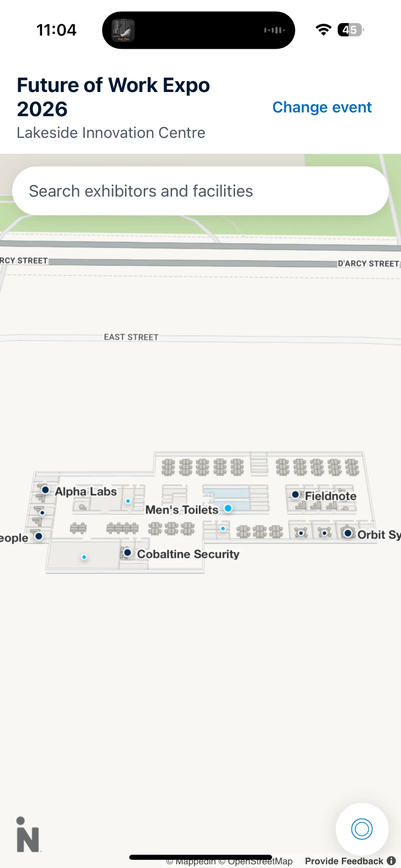Image resolution: width=401 pixels, height=868 pixels.
Task: Select the marker beside the cut-off 'eople' label
Action: point(39,536)
